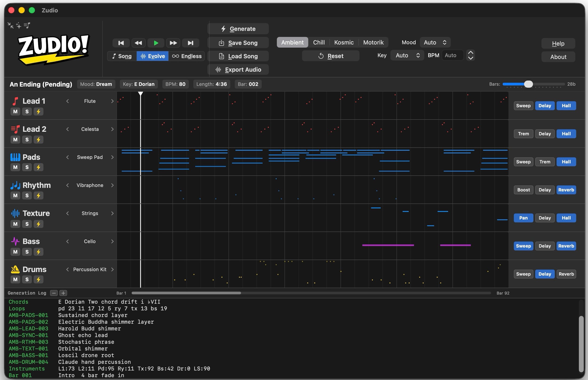Click the Drums track icon
This screenshot has height=380, width=588.
(15, 269)
